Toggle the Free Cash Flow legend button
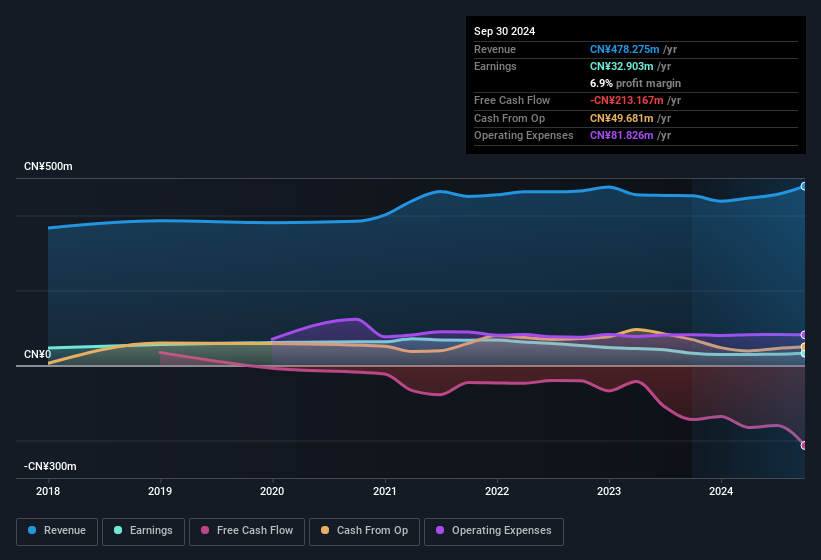 point(247,531)
